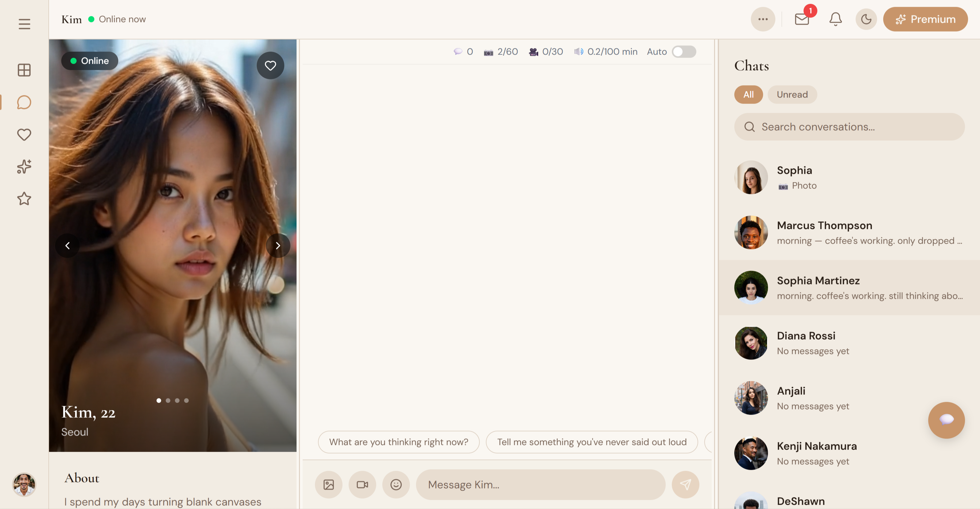Click the Premium upgrade button
This screenshot has height=509, width=980.
(925, 19)
